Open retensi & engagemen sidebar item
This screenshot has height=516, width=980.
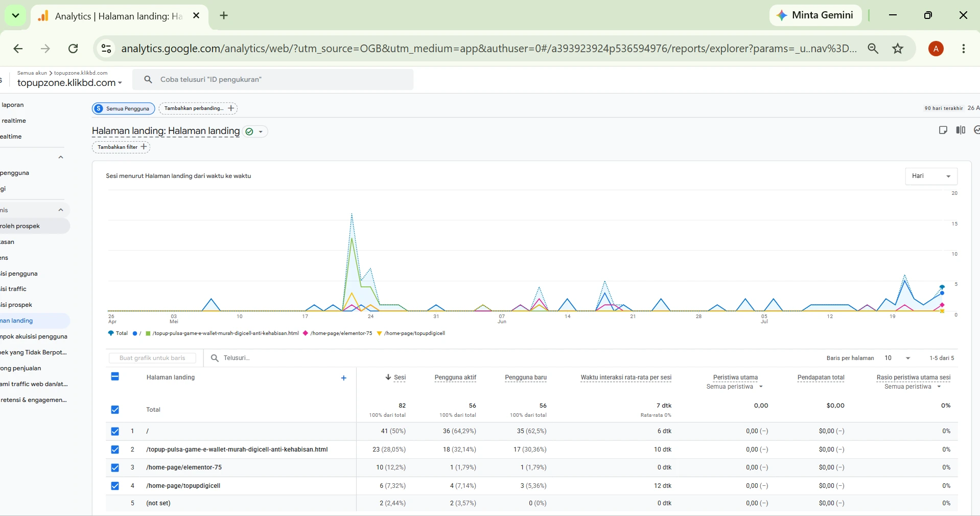tap(34, 400)
